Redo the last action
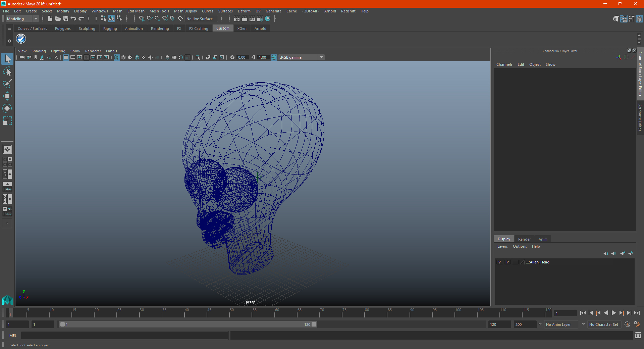This screenshot has width=644, height=349. point(81,19)
